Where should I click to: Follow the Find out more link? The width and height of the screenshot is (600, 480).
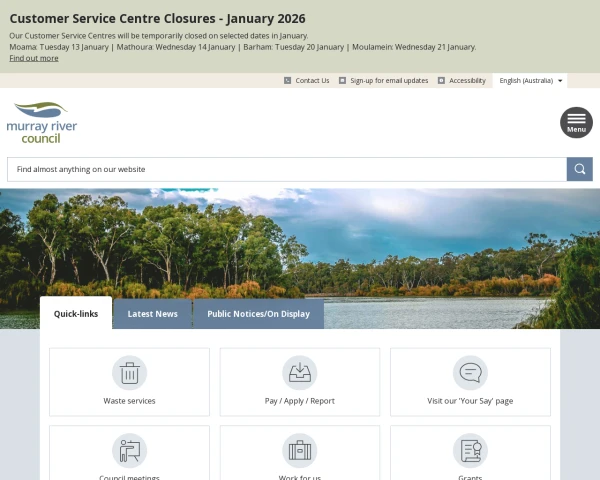coord(34,58)
